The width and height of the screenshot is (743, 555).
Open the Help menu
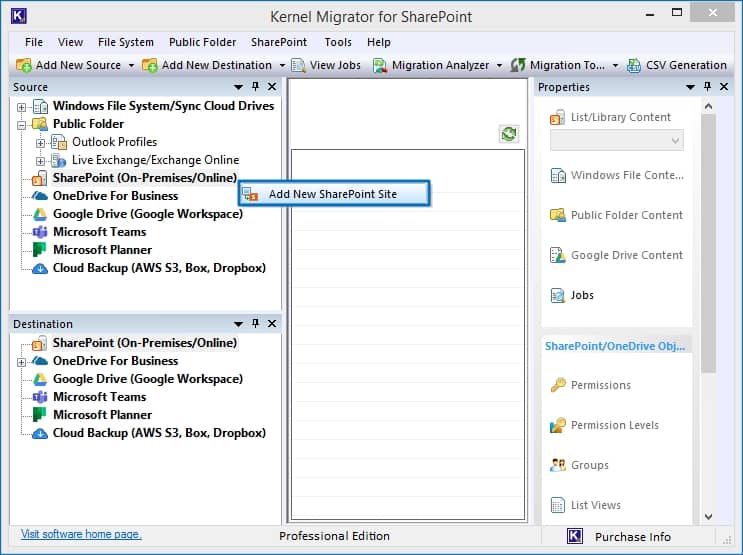[x=378, y=42]
